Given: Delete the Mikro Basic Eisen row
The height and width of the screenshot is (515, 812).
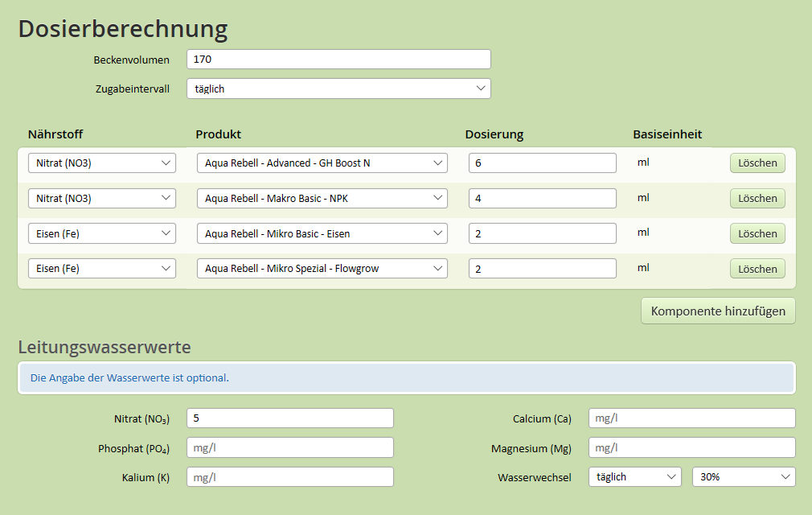Looking at the screenshot, I should [757, 234].
